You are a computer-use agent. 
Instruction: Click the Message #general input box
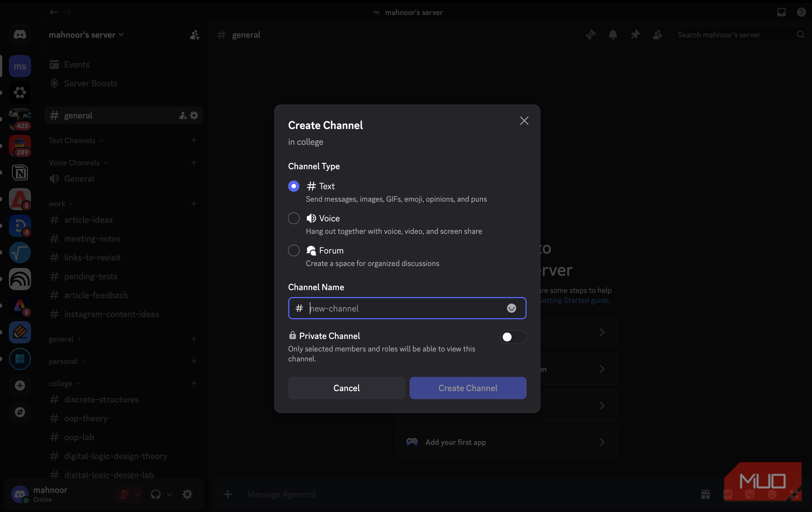point(465,495)
